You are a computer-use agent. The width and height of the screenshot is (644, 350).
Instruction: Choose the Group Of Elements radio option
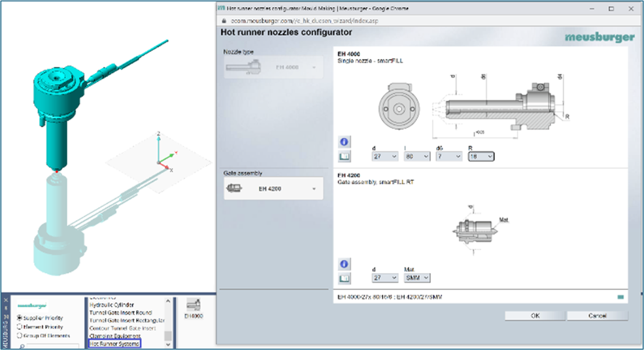(x=20, y=335)
